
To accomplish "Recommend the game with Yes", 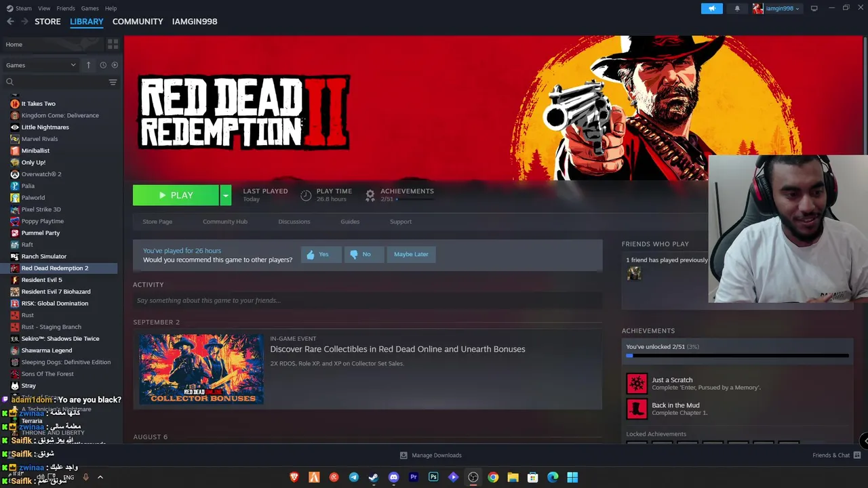I will click(321, 254).
